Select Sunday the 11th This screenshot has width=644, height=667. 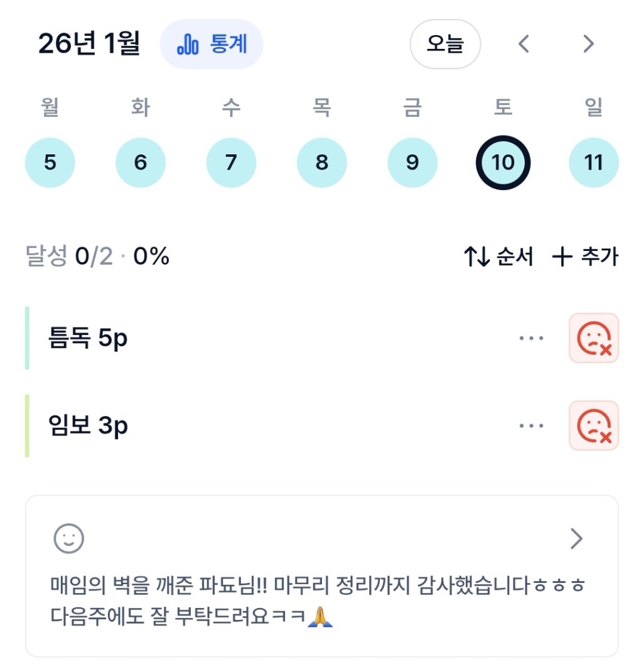click(x=593, y=163)
